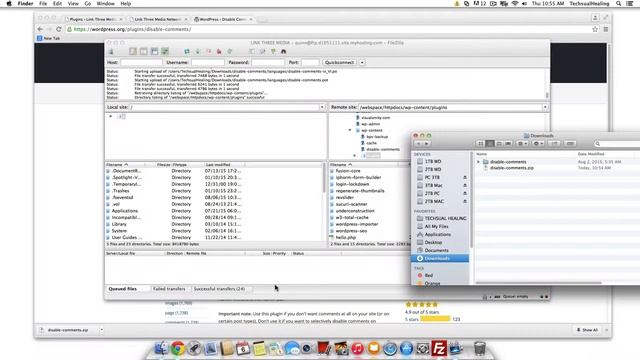Select the Red tag in Finder sidebar
The height and width of the screenshot is (360, 640).
click(x=428, y=276)
